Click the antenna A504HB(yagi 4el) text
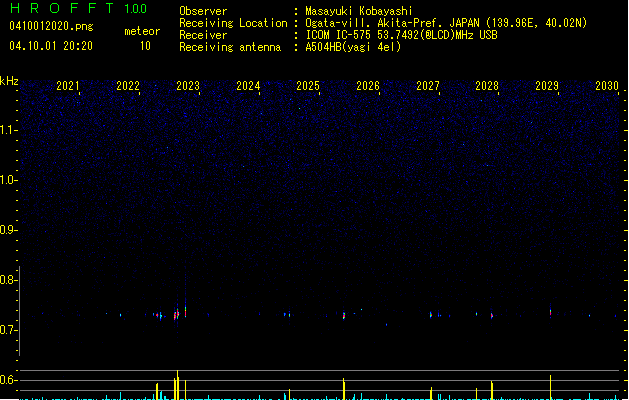This screenshot has width=629, height=400. pyautogui.click(x=353, y=47)
